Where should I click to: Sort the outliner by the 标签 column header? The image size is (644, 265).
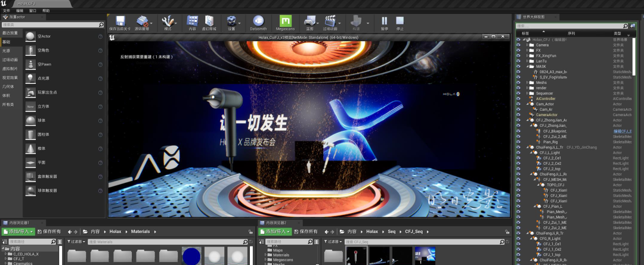[525, 33]
